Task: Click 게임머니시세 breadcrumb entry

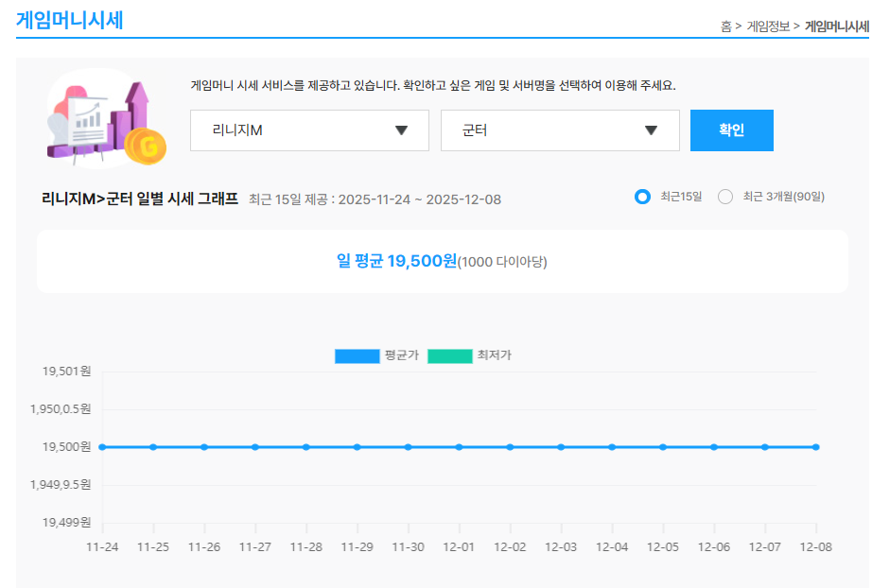Action: pyautogui.click(x=836, y=26)
